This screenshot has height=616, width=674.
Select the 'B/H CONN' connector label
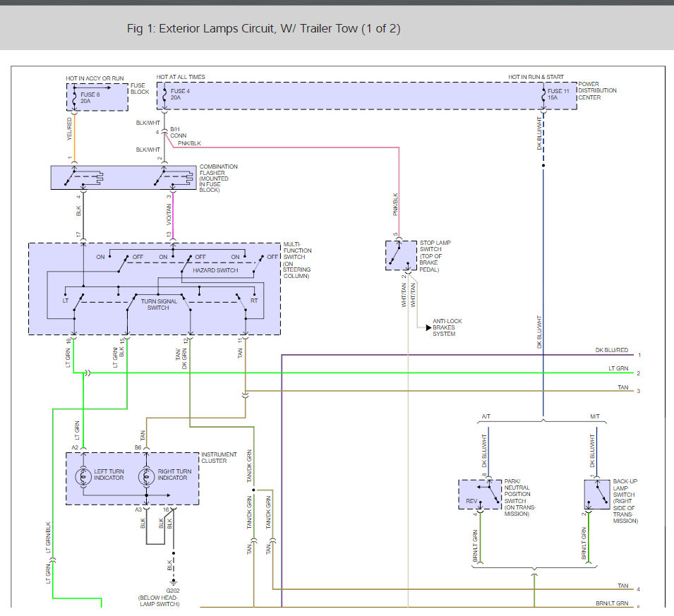point(178,133)
